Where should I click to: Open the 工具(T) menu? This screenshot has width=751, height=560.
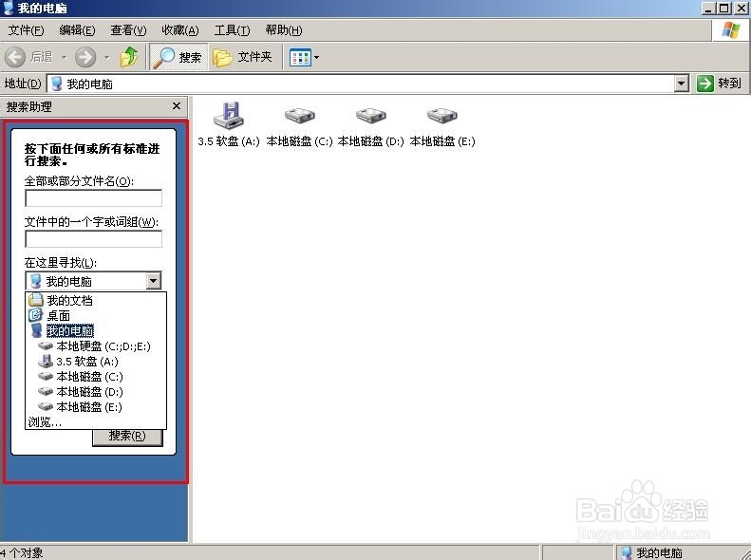[x=232, y=30]
